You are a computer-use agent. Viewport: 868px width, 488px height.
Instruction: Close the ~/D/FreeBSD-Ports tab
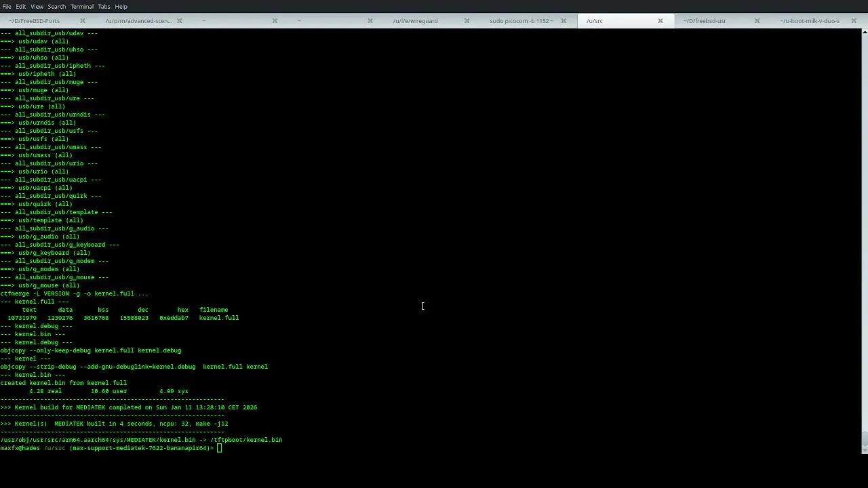(83, 21)
